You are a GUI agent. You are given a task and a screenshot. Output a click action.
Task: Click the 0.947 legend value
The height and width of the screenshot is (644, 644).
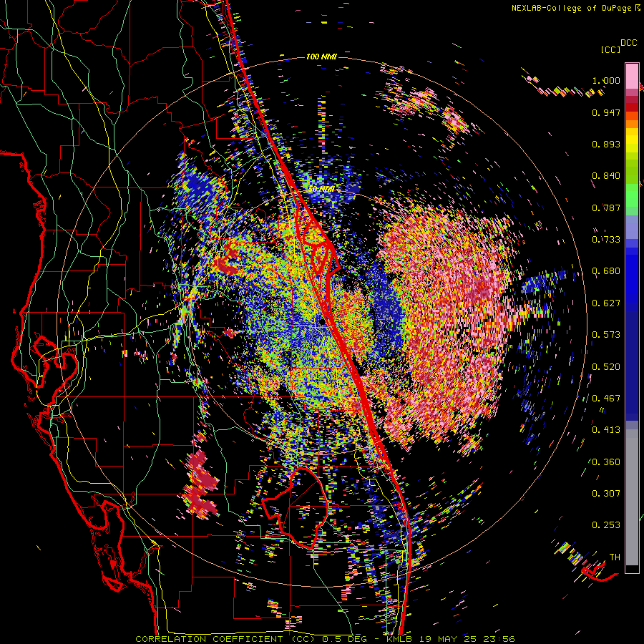point(606,112)
